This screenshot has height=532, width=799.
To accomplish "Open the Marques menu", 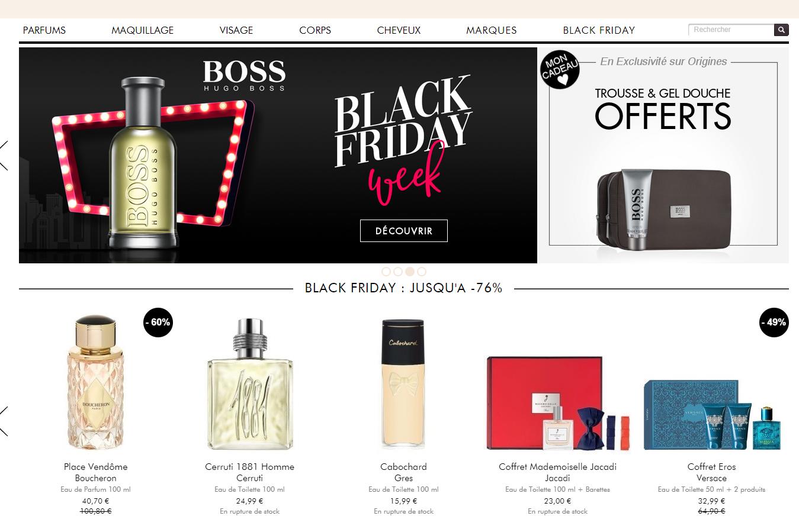I will [492, 30].
